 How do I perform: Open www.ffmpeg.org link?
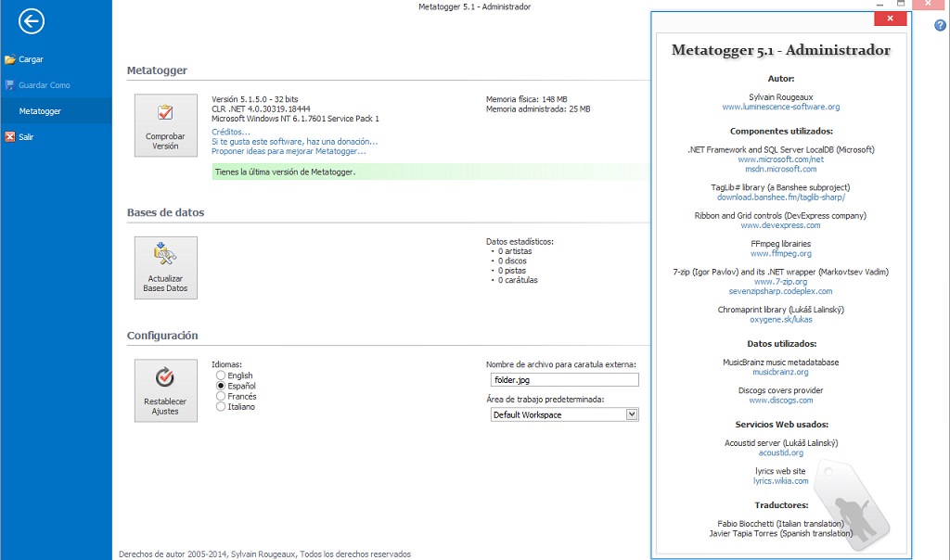coord(780,253)
